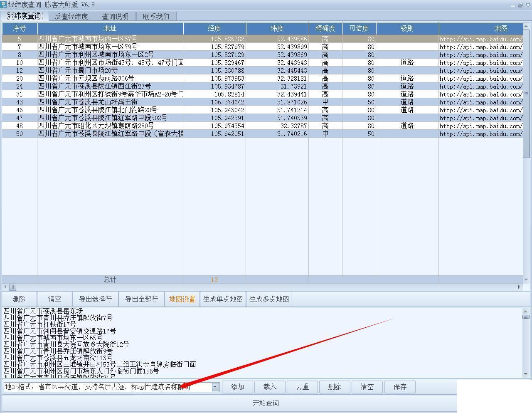532x413 pixels.
Task: Open the address format dropdown arrow
Action: [x=215, y=387]
